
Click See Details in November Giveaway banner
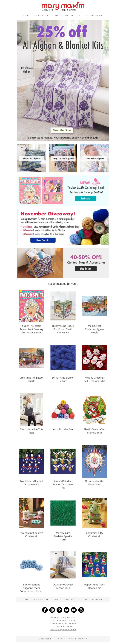(43, 240)
